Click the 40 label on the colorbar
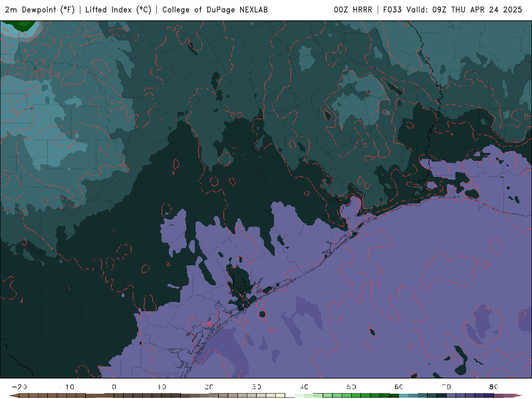532x399 pixels. click(304, 387)
